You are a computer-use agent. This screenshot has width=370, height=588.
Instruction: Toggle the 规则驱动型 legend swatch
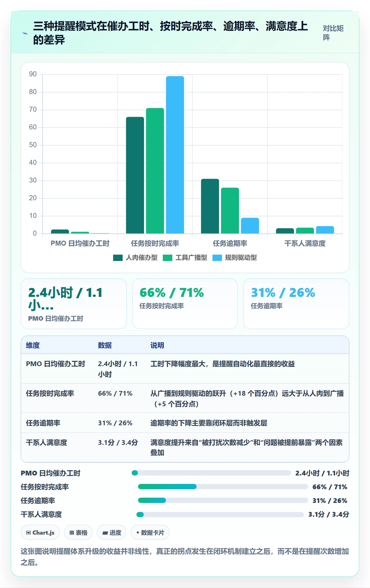[x=217, y=258]
